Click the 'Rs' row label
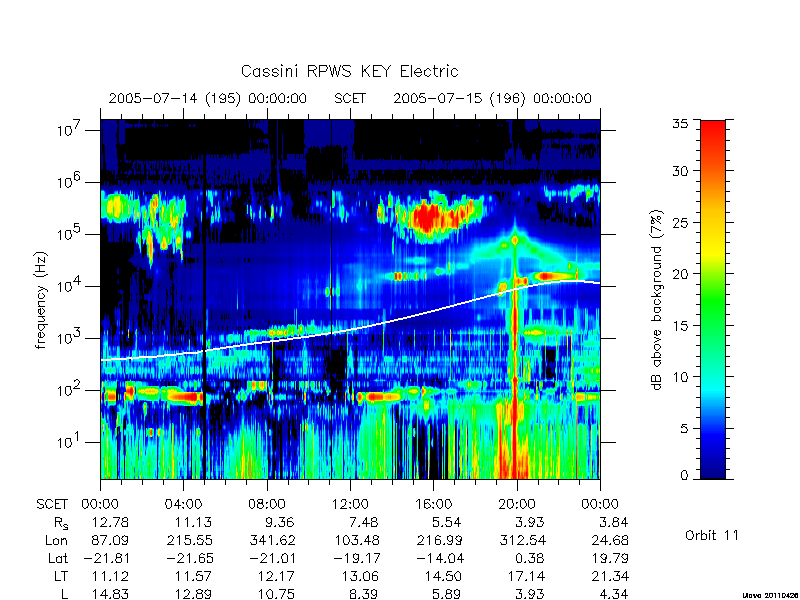The image size is (800, 600). click(x=61, y=523)
